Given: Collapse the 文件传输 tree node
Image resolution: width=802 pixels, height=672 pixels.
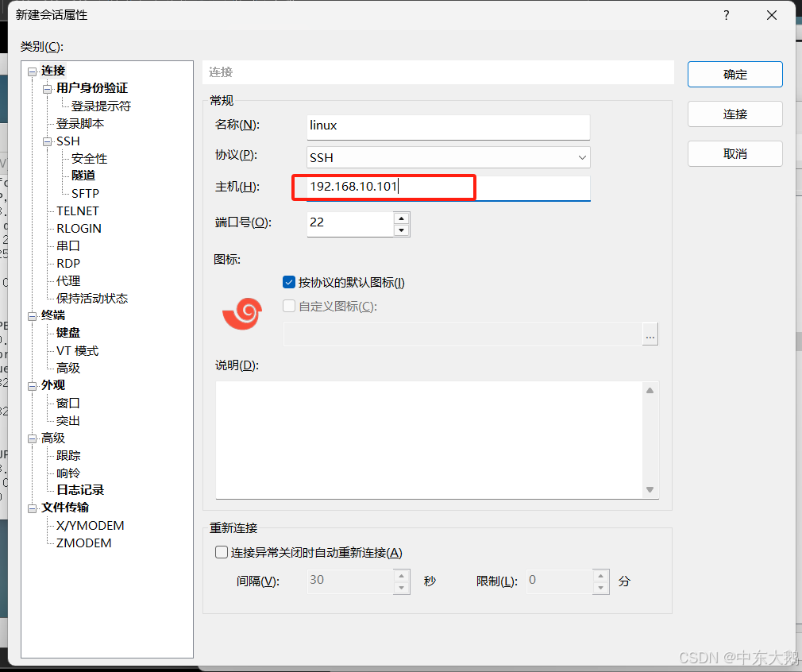Looking at the screenshot, I should [33, 508].
